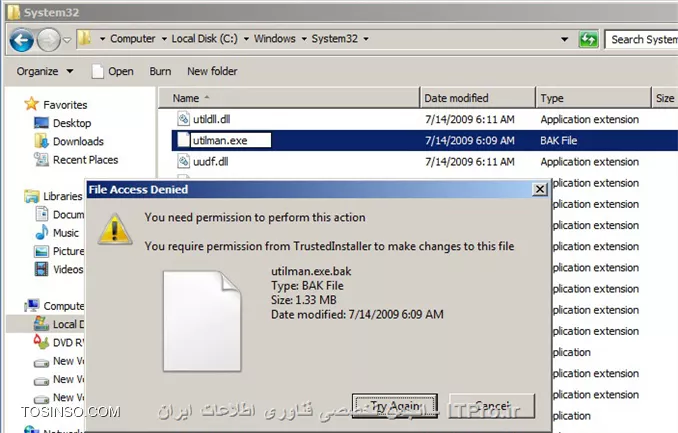Click Burn in the toolbar
Image resolution: width=678 pixels, height=433 pixels.
[x=160, y=71]
